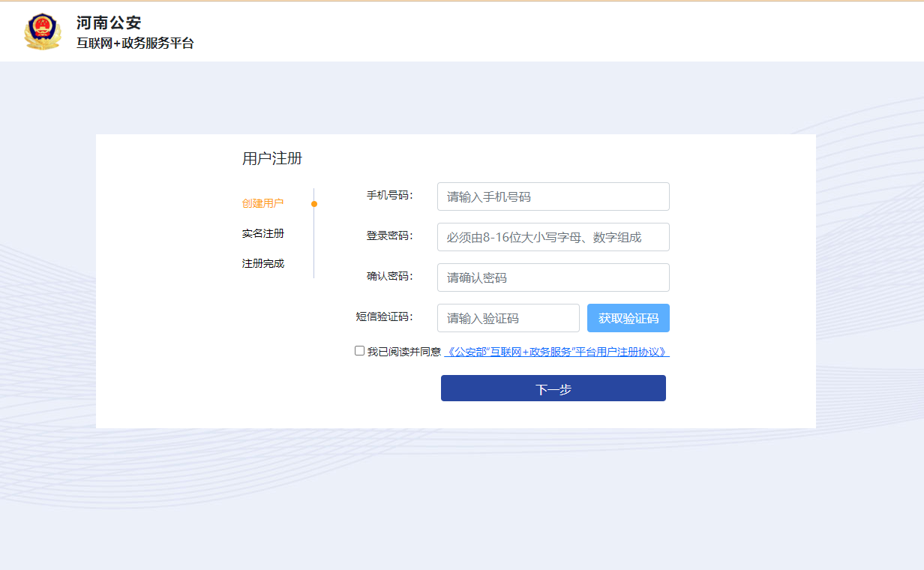Click the 互联网+政务服务平台 subtitle text
Screen dimensions: 924x570
pos(135,43)
